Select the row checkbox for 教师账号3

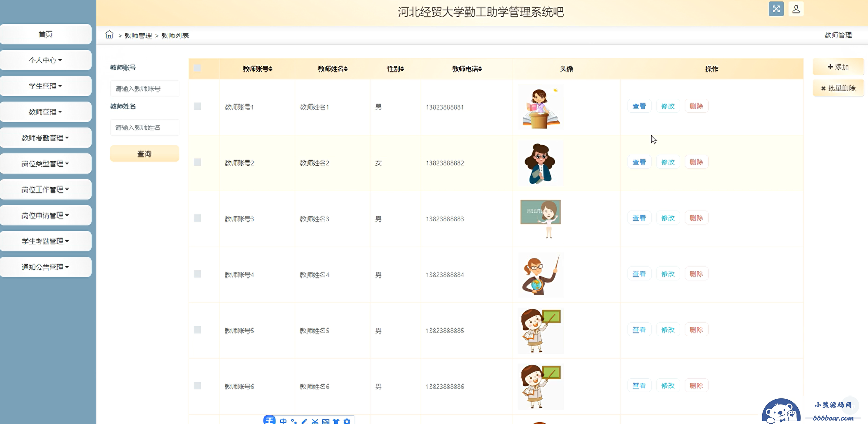tap(197, 218)
